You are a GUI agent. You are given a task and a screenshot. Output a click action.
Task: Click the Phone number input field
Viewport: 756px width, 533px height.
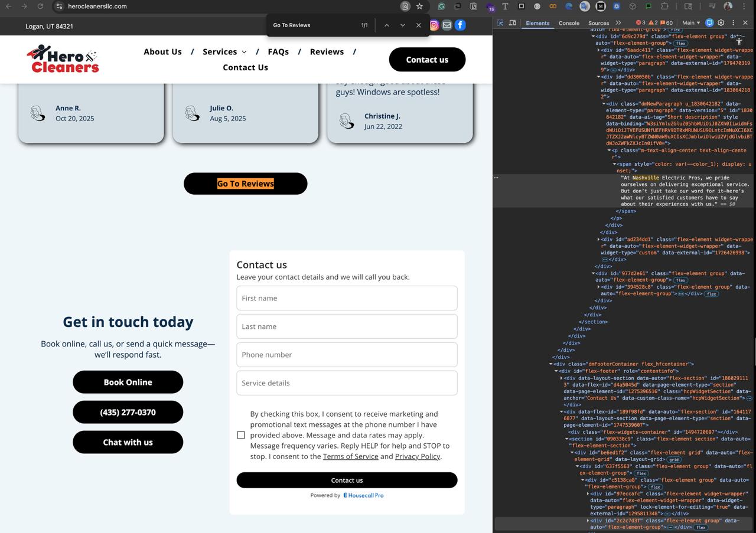[347, 354]
